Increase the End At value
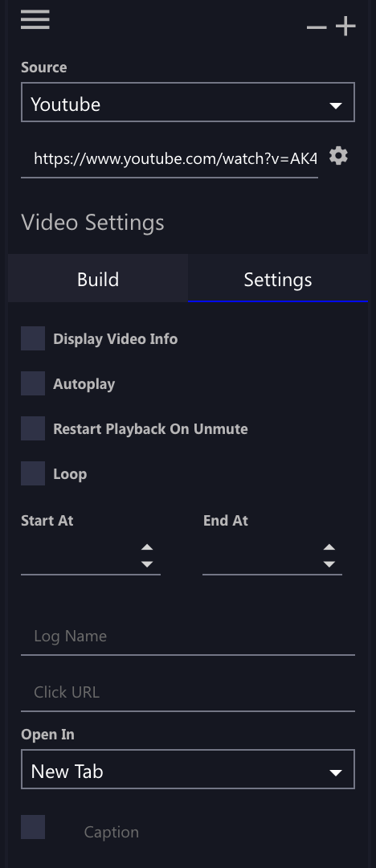Viewport: 376px width, 868px height. click(329, 547)
